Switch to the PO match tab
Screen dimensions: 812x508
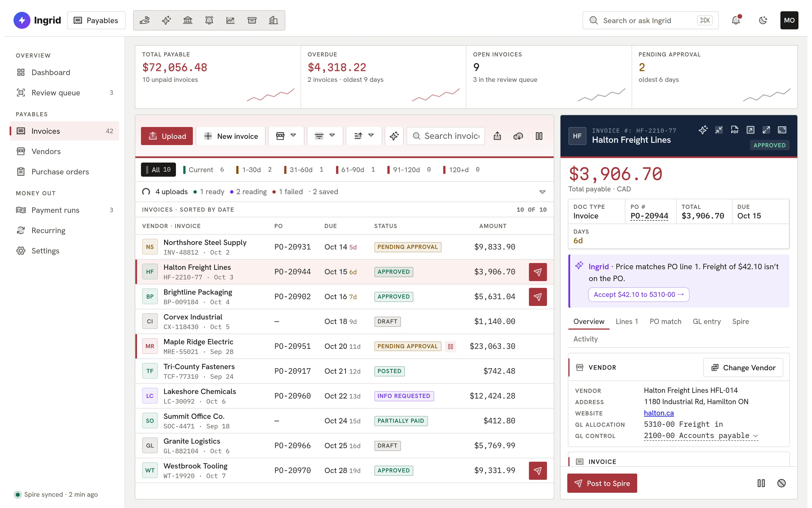coord(665,321)
